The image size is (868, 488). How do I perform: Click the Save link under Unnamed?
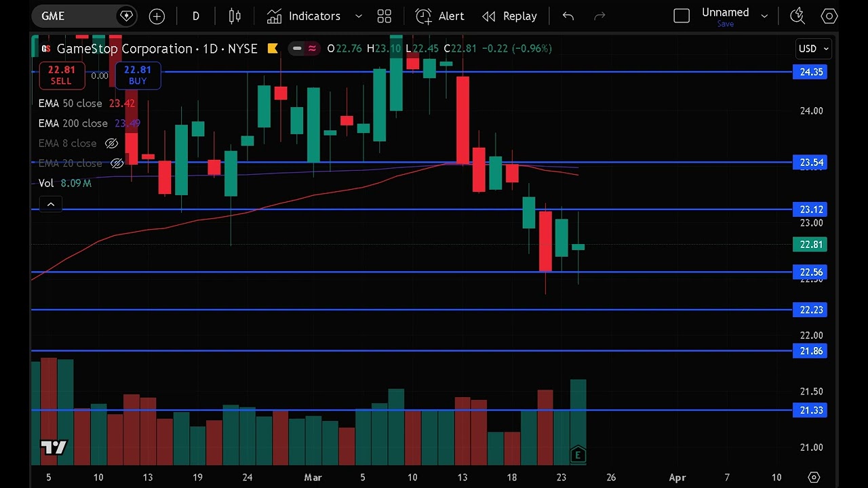click(x=725, y=24)
